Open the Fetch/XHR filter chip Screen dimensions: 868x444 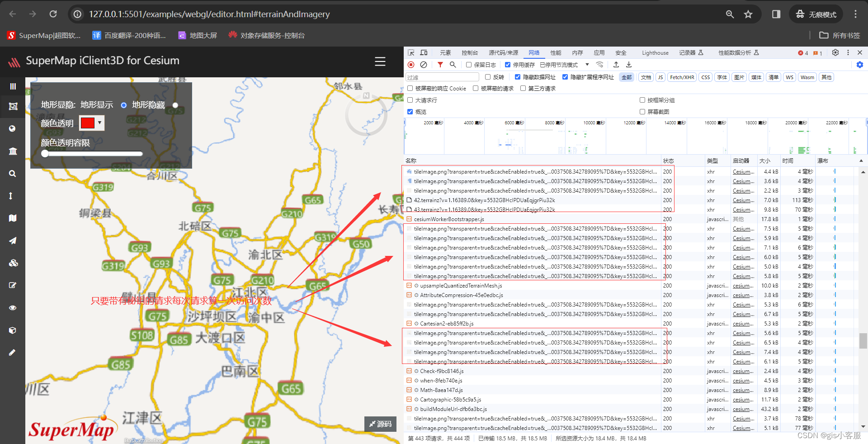[682, 77]
